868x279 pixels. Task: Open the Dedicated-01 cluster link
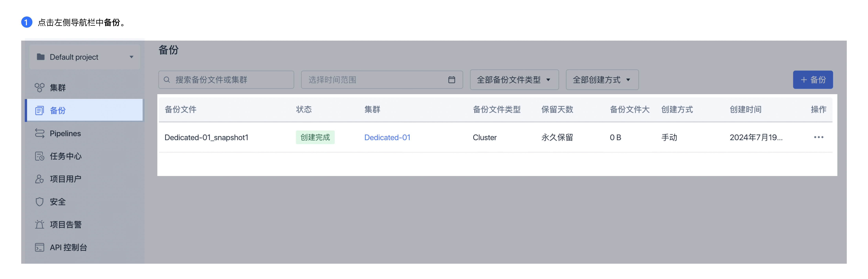click(x=387, y=137)
